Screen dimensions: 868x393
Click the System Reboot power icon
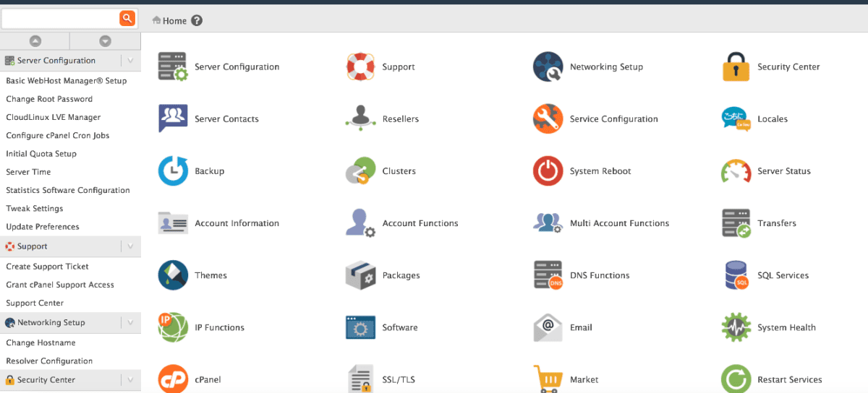click(548, 171)
